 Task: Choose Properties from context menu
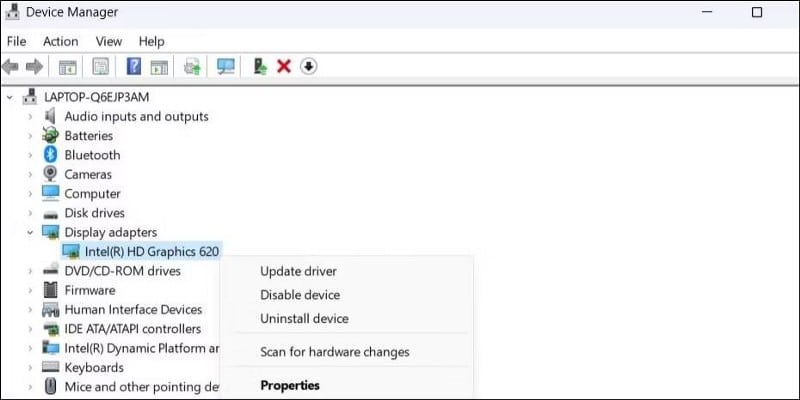[x=290, y=385]
